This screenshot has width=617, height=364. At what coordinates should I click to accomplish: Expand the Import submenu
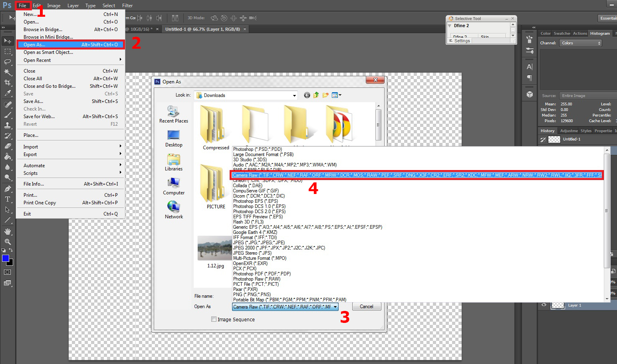coord(71,146)
